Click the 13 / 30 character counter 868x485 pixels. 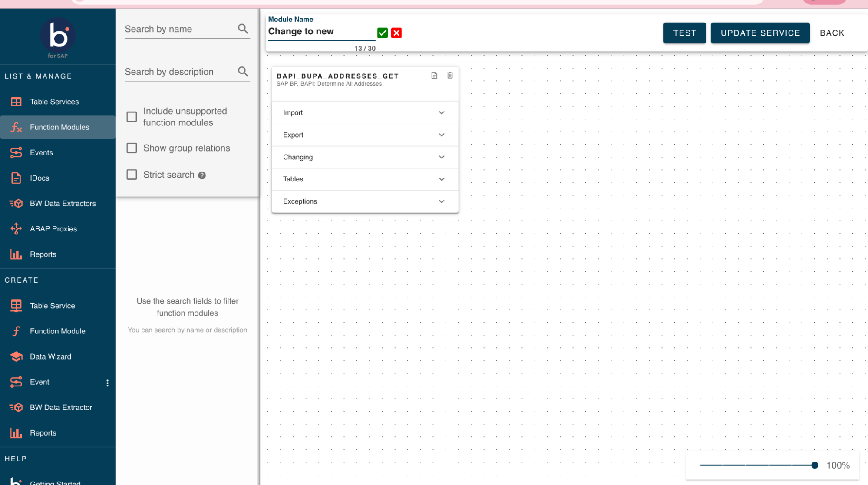(x=365, y=48)
